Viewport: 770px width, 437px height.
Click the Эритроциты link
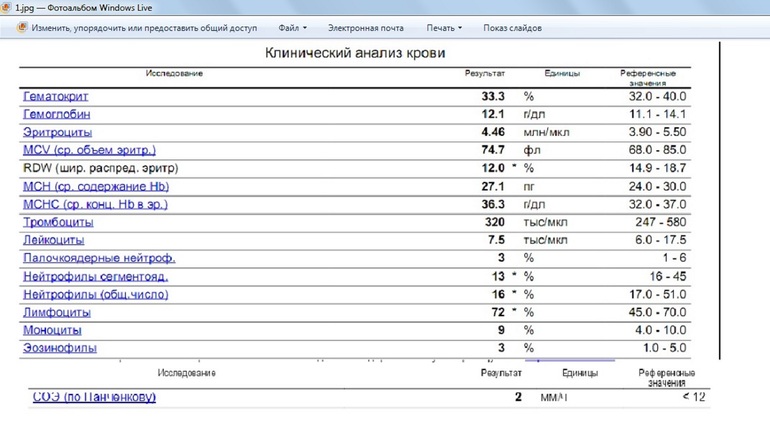tap(57, 132)
